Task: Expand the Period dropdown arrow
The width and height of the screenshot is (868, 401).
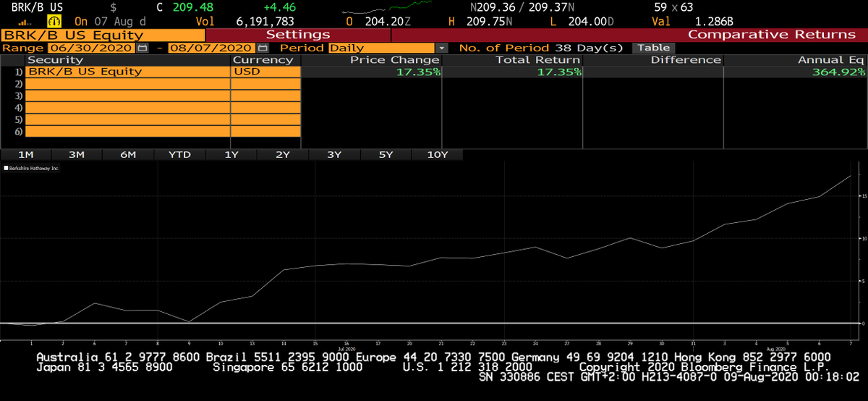Action: (x=443, y=48)
